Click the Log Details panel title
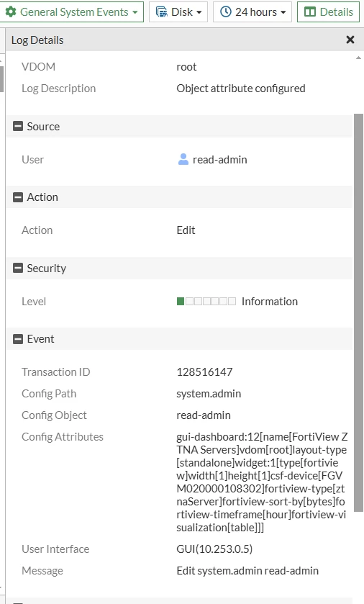The height and width of the screenshot is (604, 364). click(x=37, y=40)
